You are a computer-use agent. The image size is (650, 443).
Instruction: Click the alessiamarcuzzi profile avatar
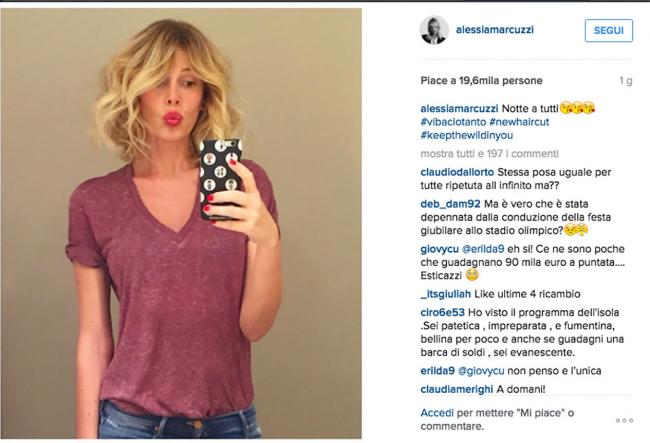tap(434, 30)
